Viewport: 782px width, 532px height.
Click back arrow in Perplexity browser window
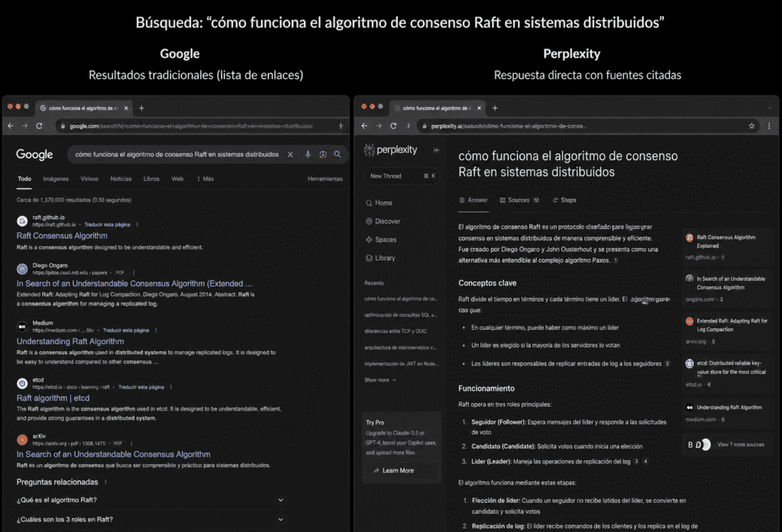[x=364, y=126]
